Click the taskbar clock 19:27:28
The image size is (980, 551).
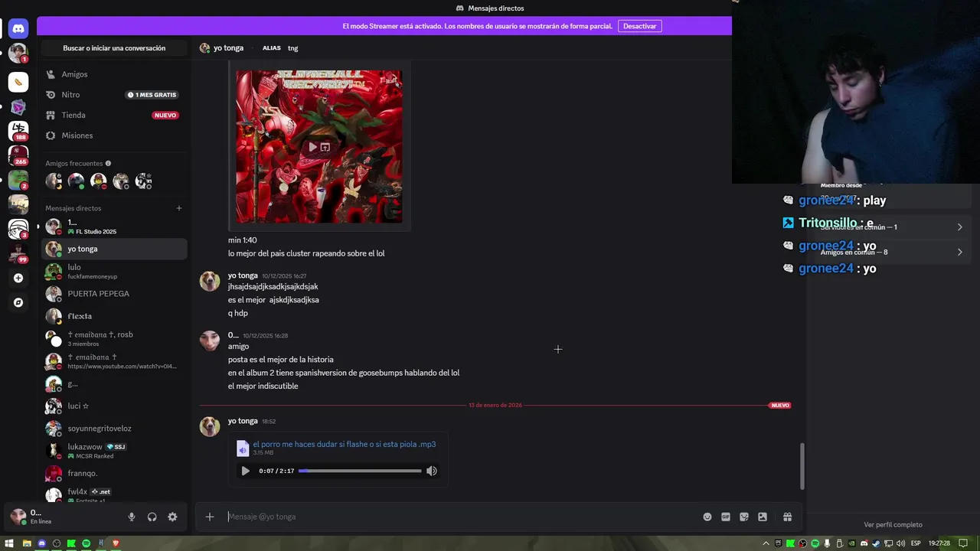pos(939,543)
